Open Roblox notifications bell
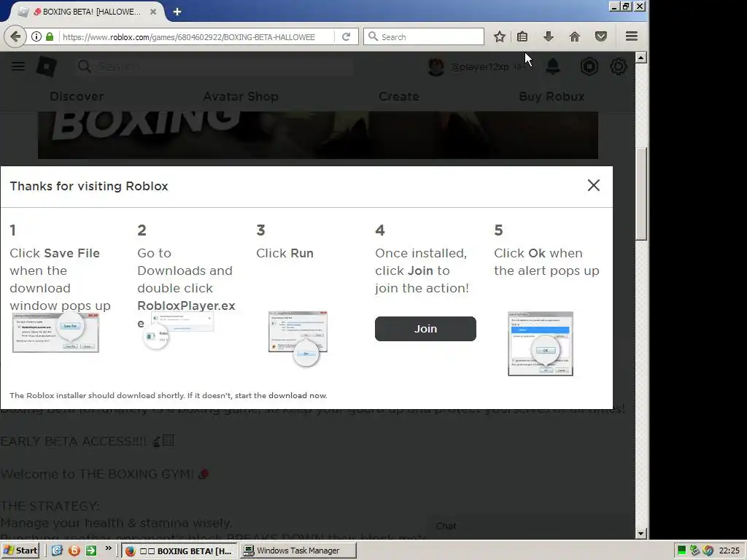The width and height of the screenshot is (747, 560). (553, 66)
